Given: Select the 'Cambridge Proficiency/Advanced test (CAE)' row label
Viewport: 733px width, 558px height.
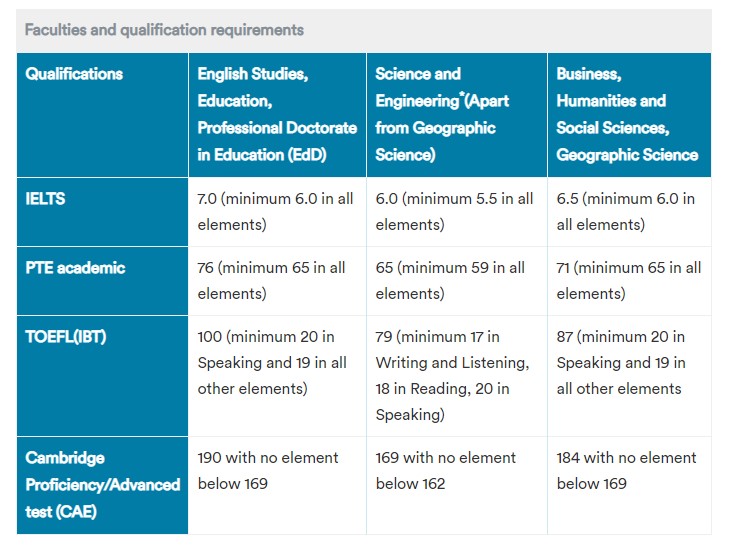Looking at the screenshot, I should click(x=102, y=484).
